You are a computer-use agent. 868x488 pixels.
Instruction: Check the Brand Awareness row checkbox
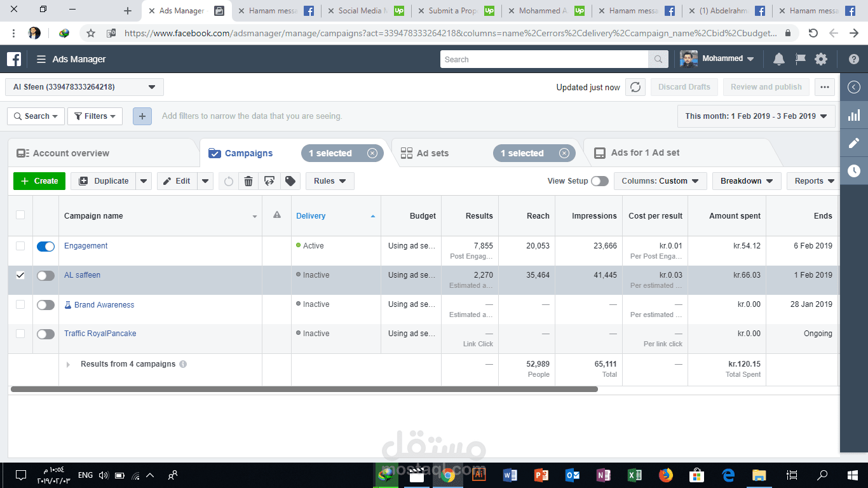(20, 304)
